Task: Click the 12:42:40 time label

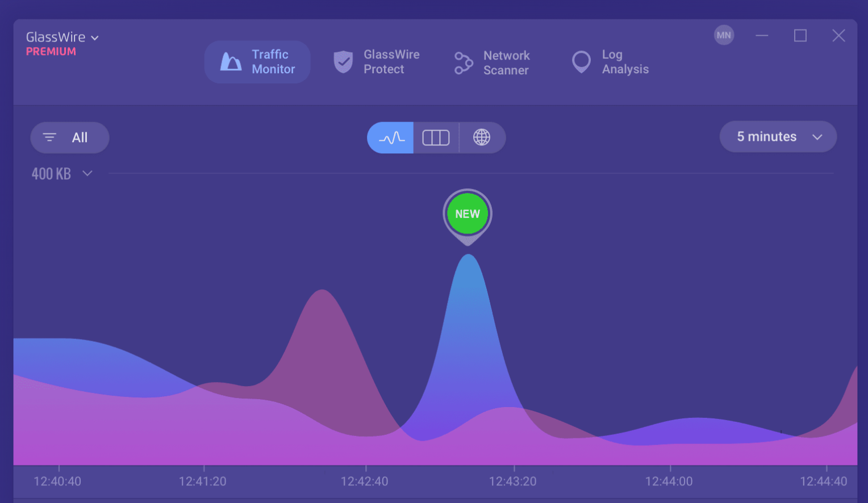Action: (x=365, y=481)
